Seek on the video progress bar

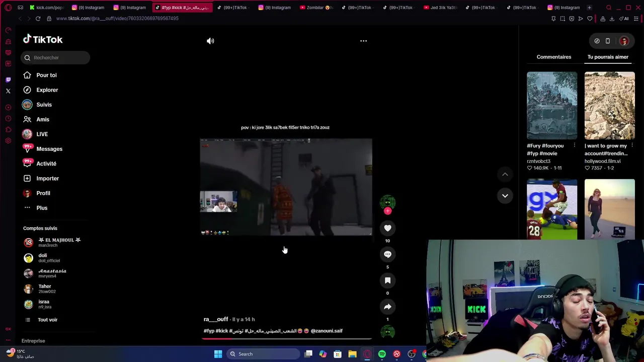[x=286, y=339]
